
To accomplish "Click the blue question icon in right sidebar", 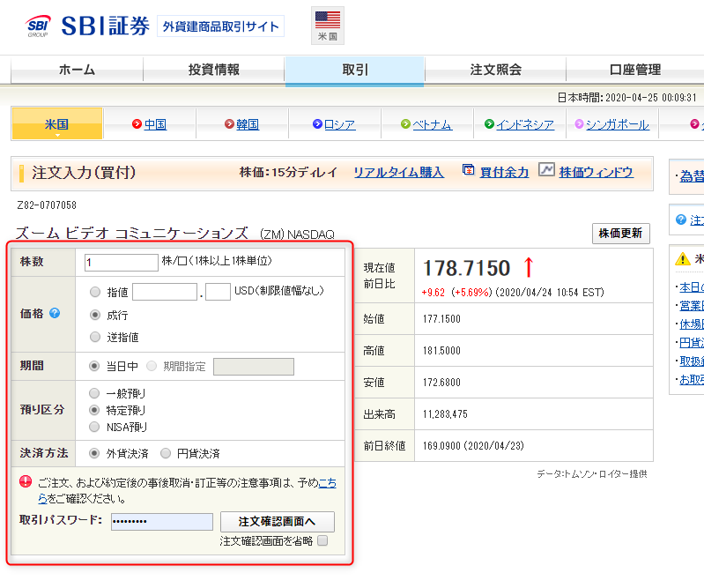I will click(681, 220).
